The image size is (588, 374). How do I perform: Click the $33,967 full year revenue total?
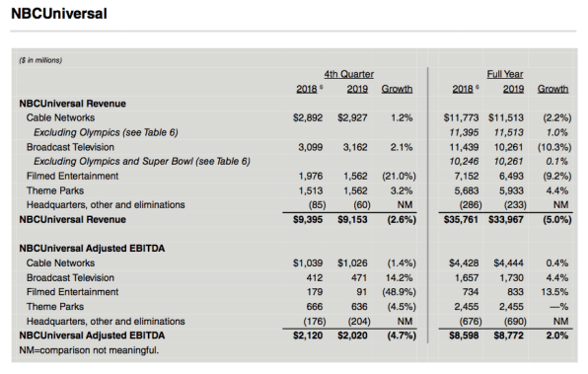click(505, 219)
